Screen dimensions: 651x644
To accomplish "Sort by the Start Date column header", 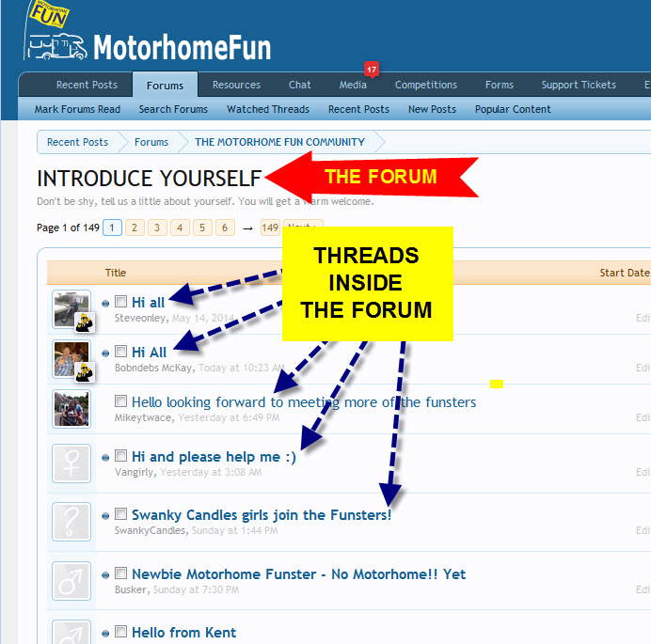I will point(625,273).
